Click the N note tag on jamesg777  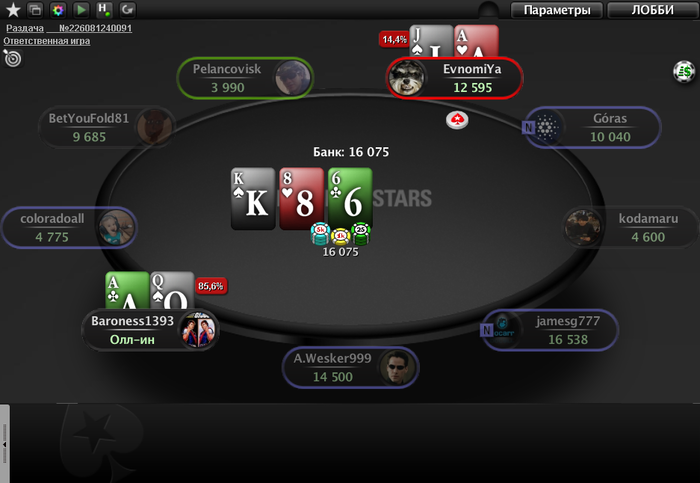[x=486, y=330]
